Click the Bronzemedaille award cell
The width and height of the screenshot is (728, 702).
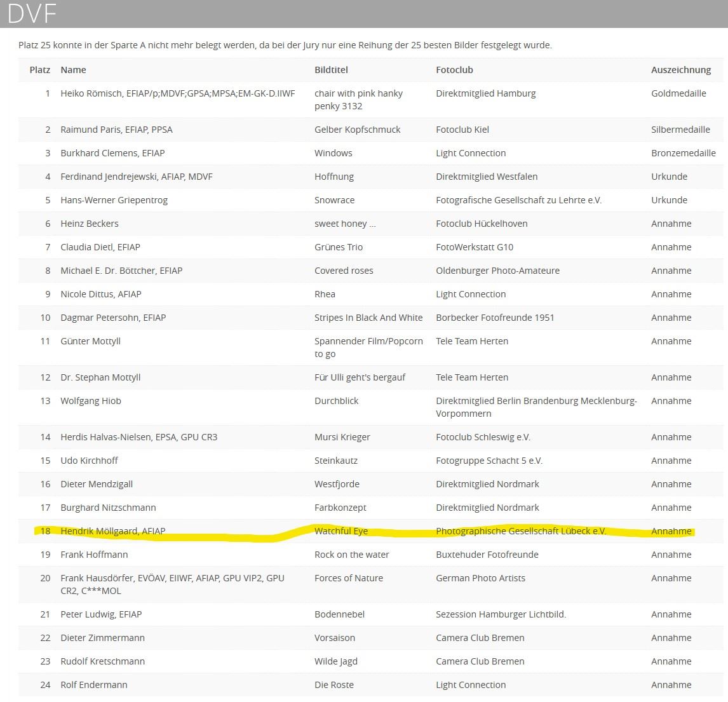pos(684,153)
